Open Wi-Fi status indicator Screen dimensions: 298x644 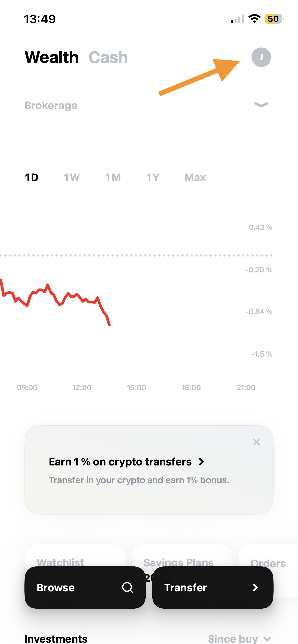pos(254,19)
